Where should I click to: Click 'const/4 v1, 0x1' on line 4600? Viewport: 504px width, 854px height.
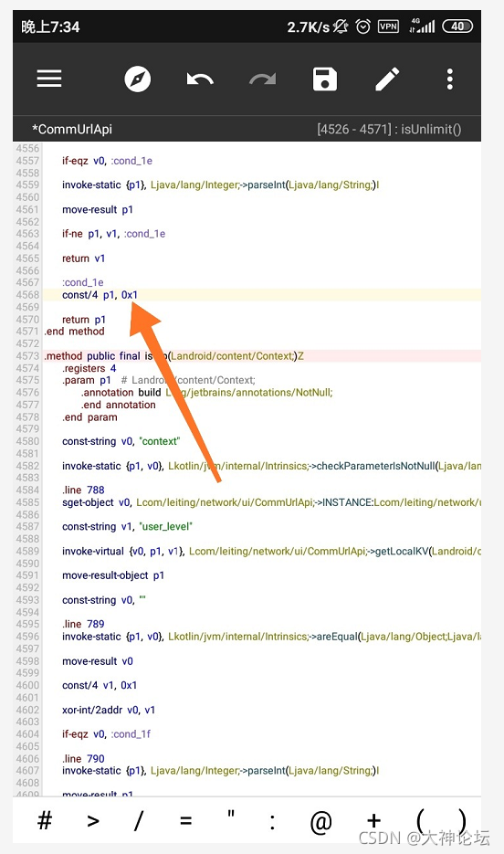pyautogui.click(x=100, y=685)
